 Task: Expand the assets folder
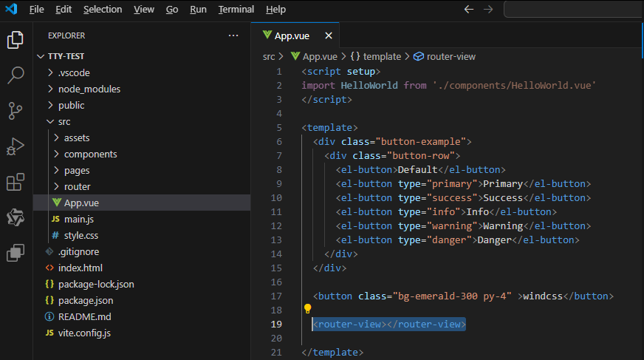point(56,137)
